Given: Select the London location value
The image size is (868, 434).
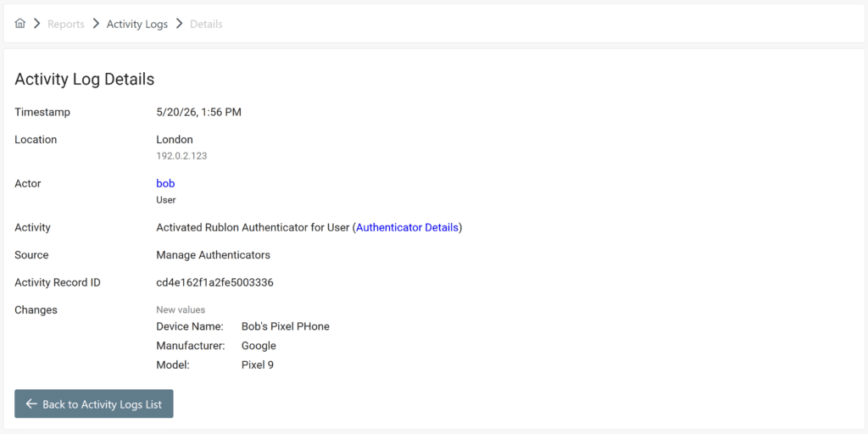Looking at the screenshot, I should coord(175,140).
